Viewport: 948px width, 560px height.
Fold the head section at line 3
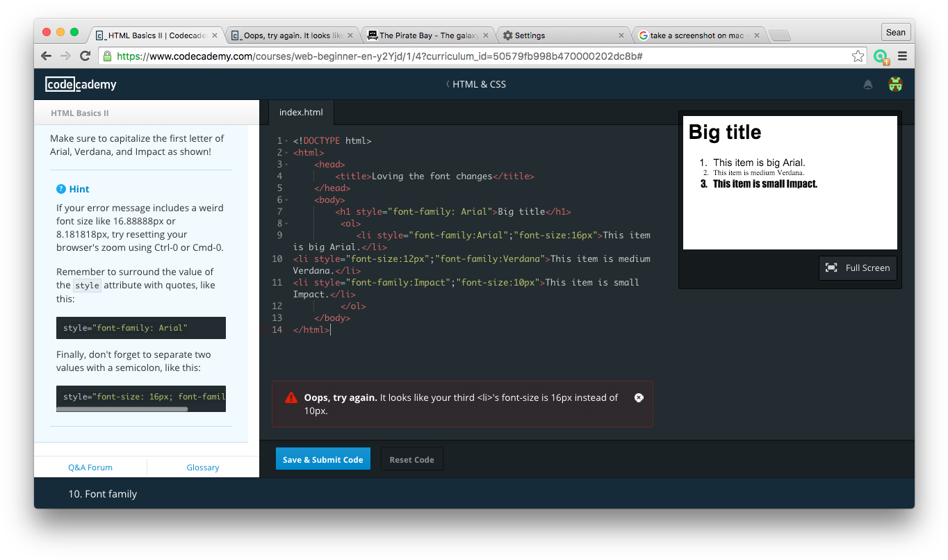pos(286,165)
